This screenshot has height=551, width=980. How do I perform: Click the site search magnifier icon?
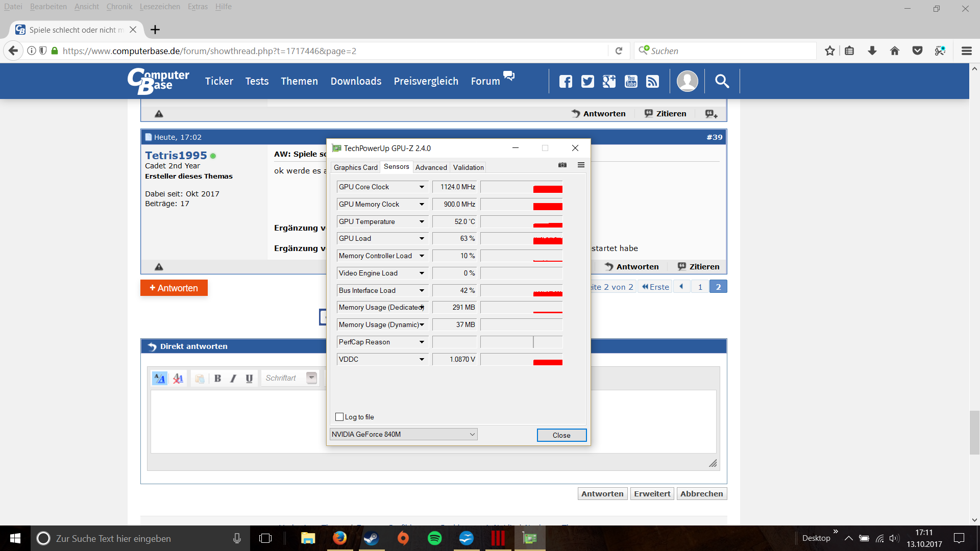(x=722, y=82)
